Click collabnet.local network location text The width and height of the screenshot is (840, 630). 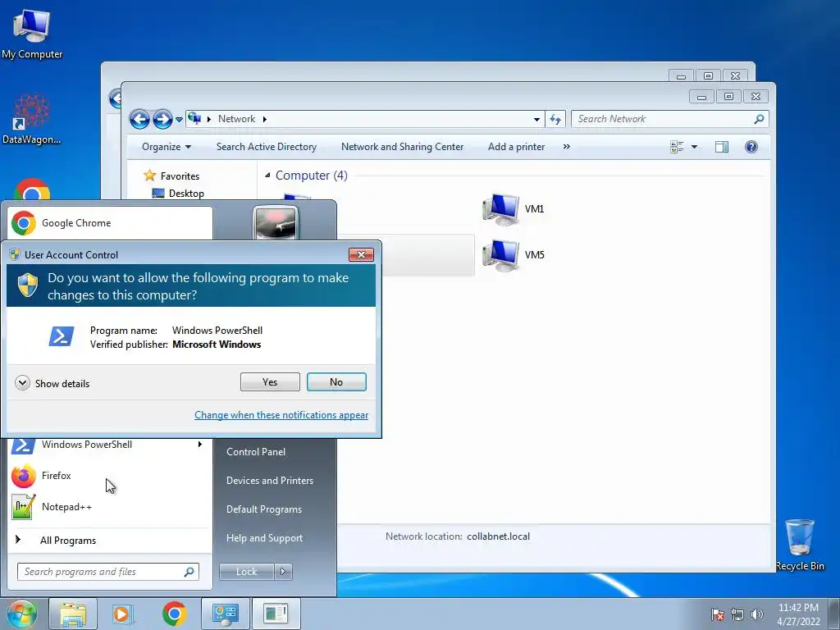click(x=498, y=536)
